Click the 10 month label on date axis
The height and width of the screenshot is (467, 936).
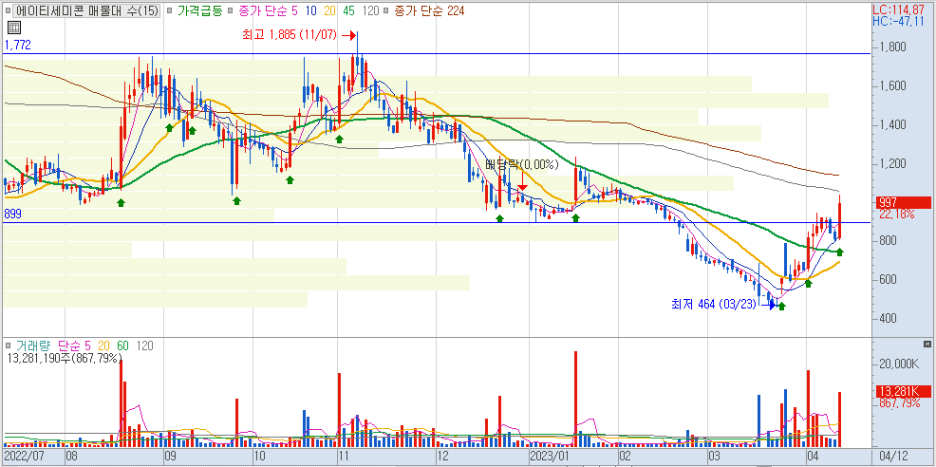click(x=260, y=456)
